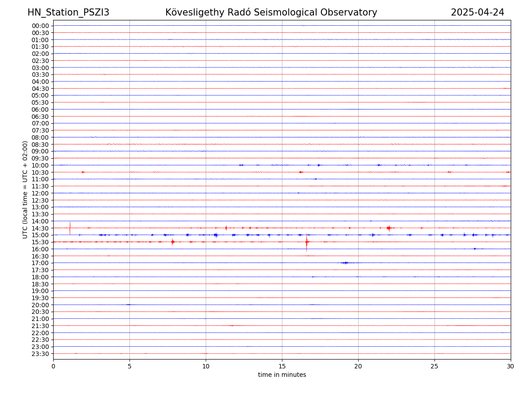Image resolution: width=532 pixels, height=399 pixels.
Task: Click the blue burst on the 17:00 trace
Action: (x=345, y=263)
